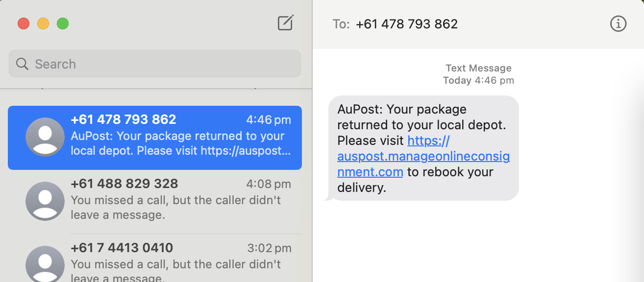Screen dimensions: 644x282
Task: Click avatar of +61 488 829 328
Action: (x=45, y=201)
